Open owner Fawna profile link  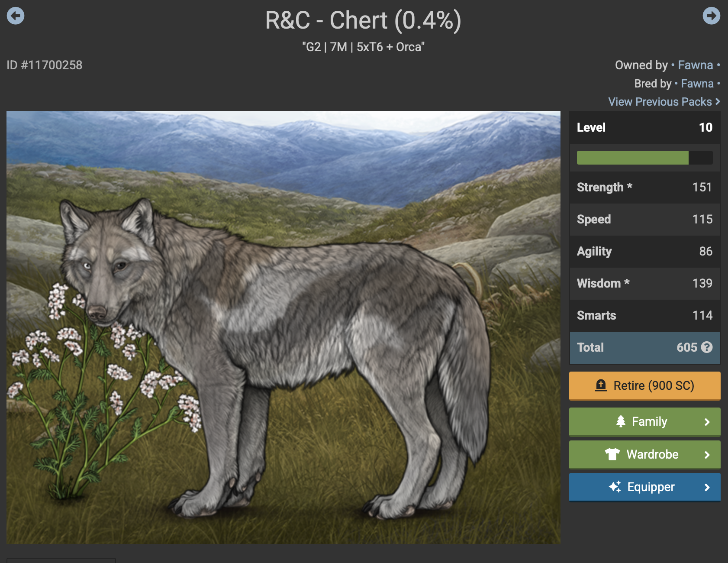pos(695,65)
